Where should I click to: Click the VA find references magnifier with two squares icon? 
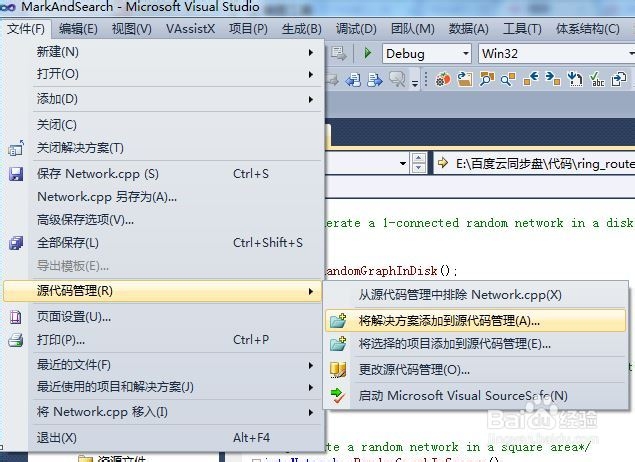click(x=487, y=79)
